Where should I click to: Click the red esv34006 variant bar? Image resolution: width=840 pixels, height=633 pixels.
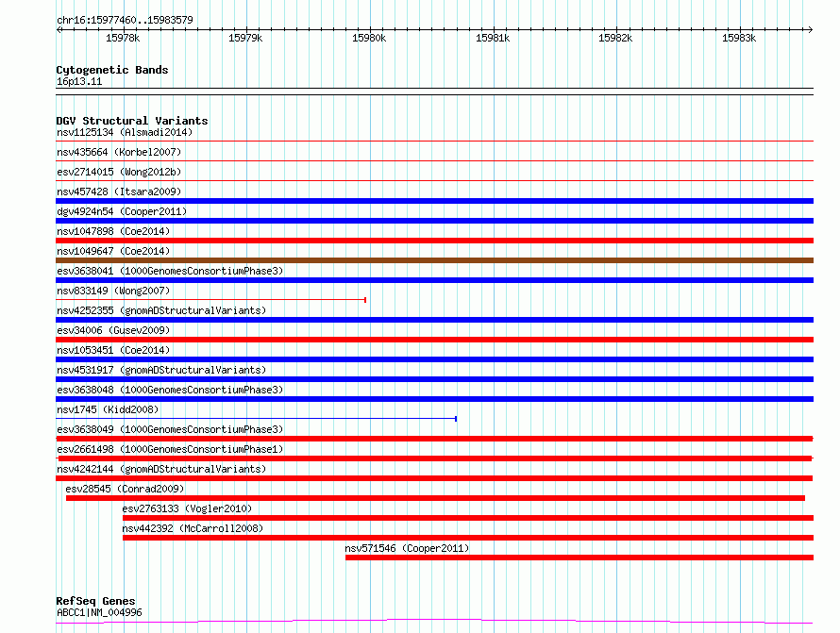point(434,340)
